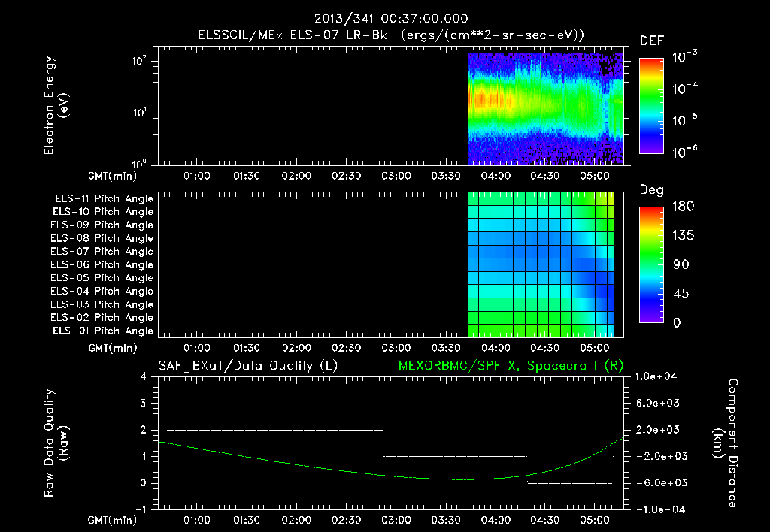Click the ELS-10 Pitch Angle row label
Viewport: 770px width, 532px height.
pos(103,212)
